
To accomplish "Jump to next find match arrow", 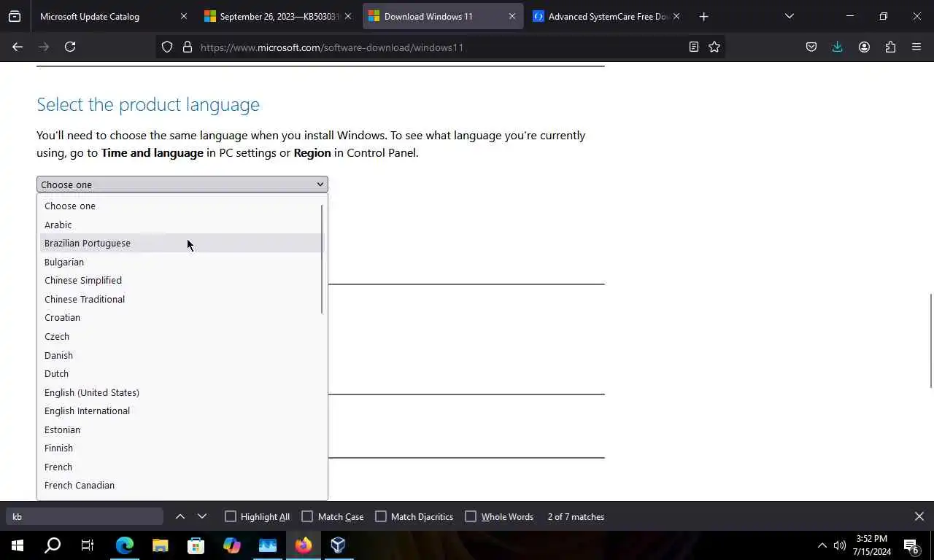I will pyautogui.click(x=202, y=516).
